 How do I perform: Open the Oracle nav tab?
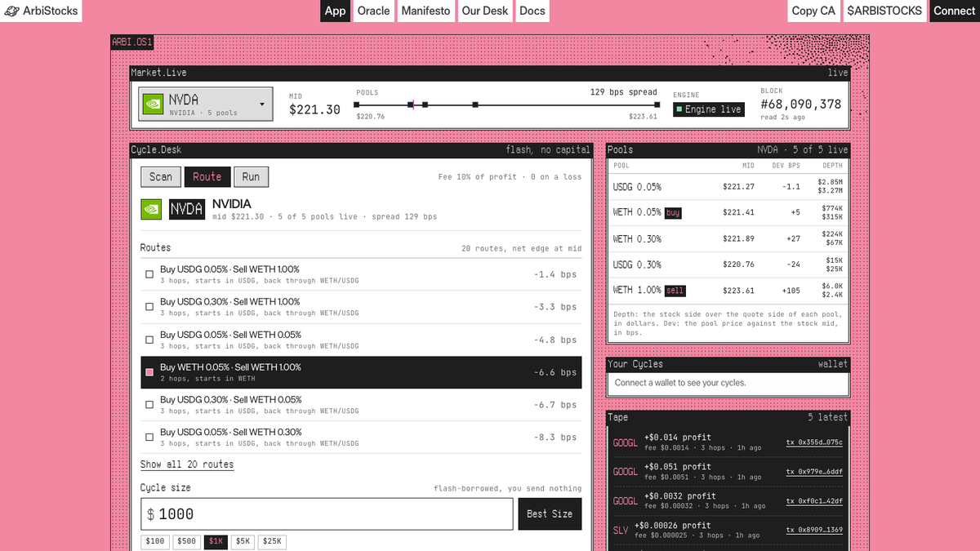[x=374, y=11]
